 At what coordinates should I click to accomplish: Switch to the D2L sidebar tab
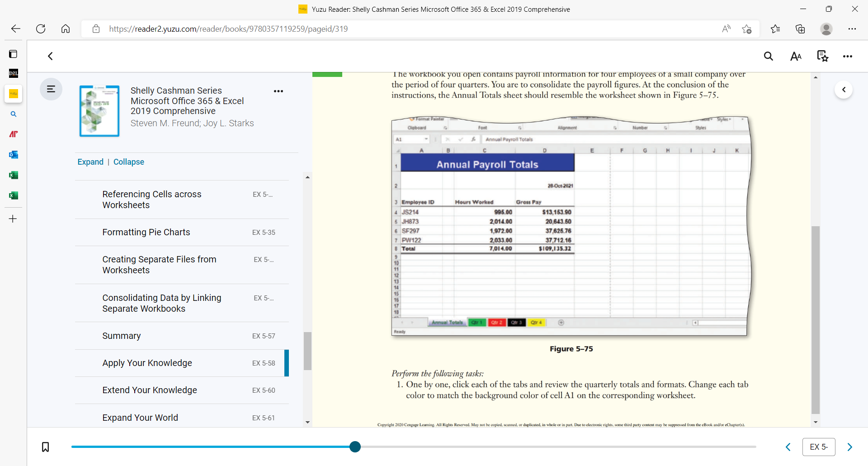[13, 73]
